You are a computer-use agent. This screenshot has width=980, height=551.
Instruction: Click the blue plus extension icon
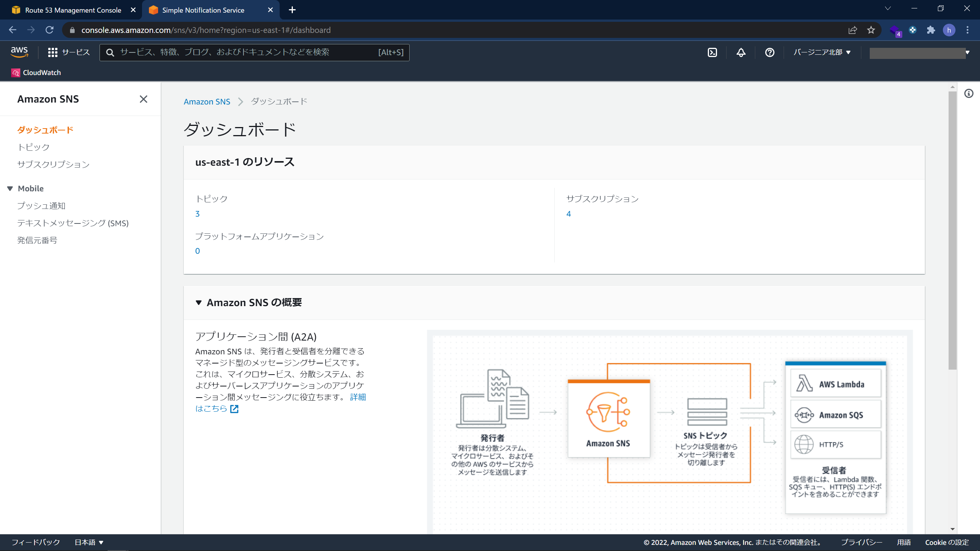pos(913,30)
